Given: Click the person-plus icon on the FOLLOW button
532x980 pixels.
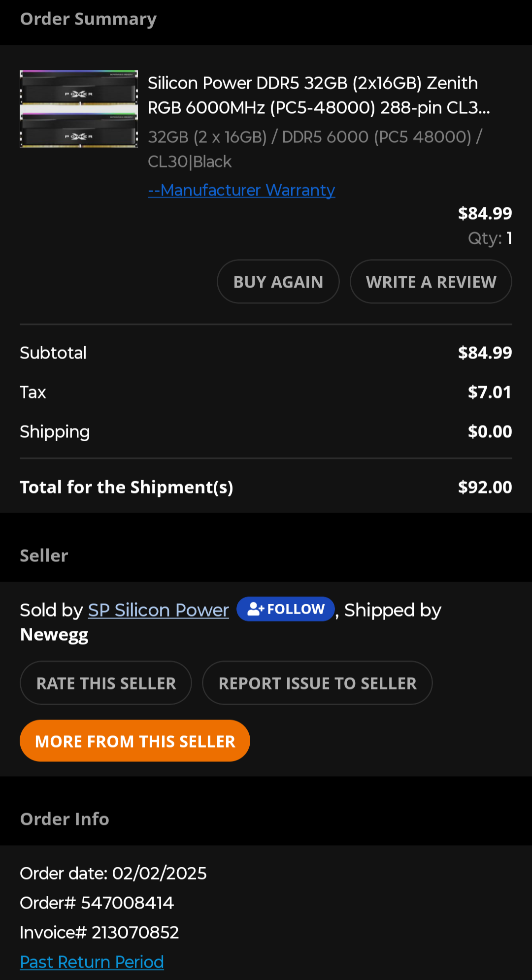Looking at the screenshot, I should pyautogui.click(x=255, y=609).
